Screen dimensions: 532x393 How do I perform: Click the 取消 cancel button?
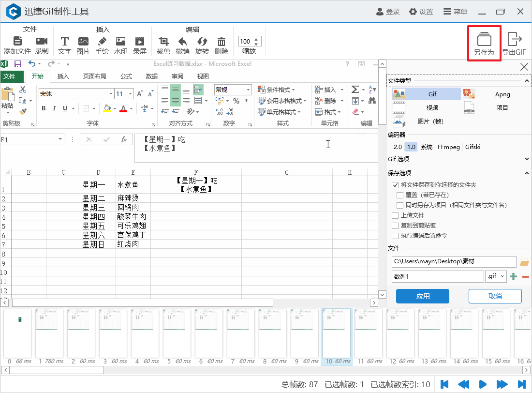coord(494,296)
